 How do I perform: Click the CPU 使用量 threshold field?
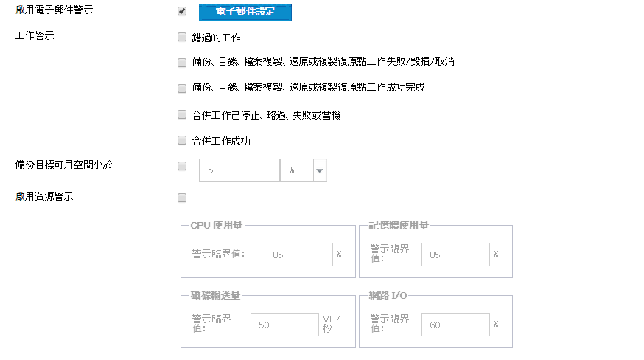pyautogui.click(x=298, y=255)
